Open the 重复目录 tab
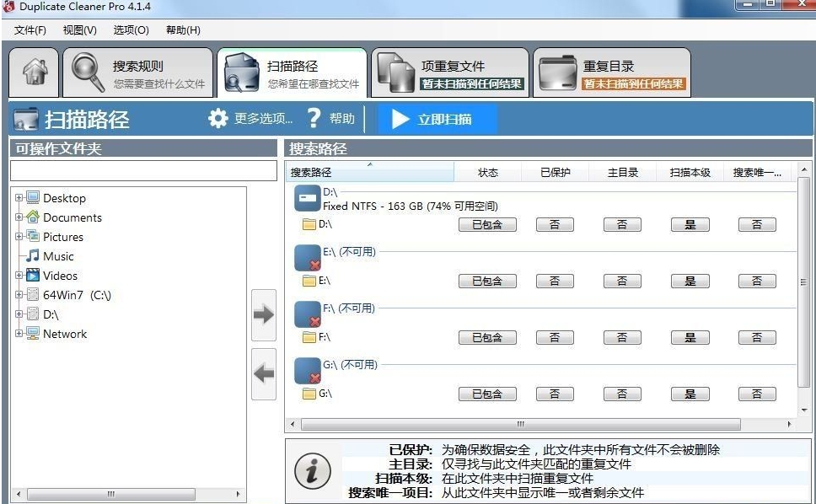The height and width of the screenshot is (504, 816). point(612,72)
